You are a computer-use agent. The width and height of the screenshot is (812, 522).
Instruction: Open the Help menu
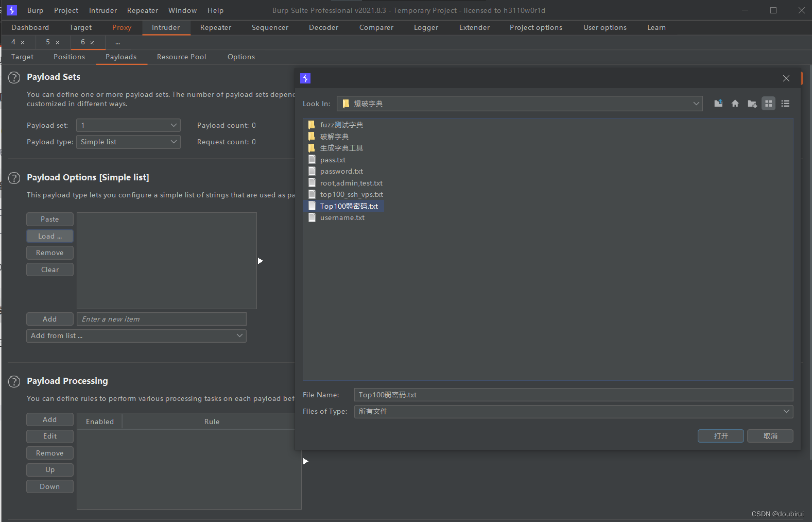pyautogui.click(x=215, y=10)
